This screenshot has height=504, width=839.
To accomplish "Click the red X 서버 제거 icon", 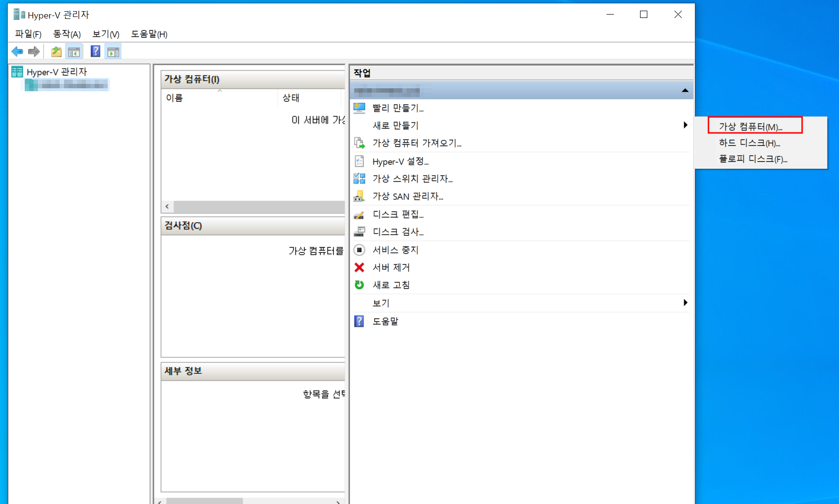I will [359, 267].
